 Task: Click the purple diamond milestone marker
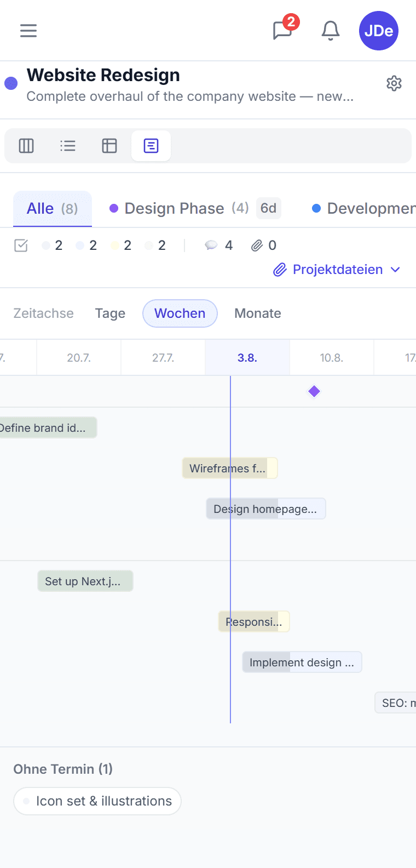[x=314, y=391]
